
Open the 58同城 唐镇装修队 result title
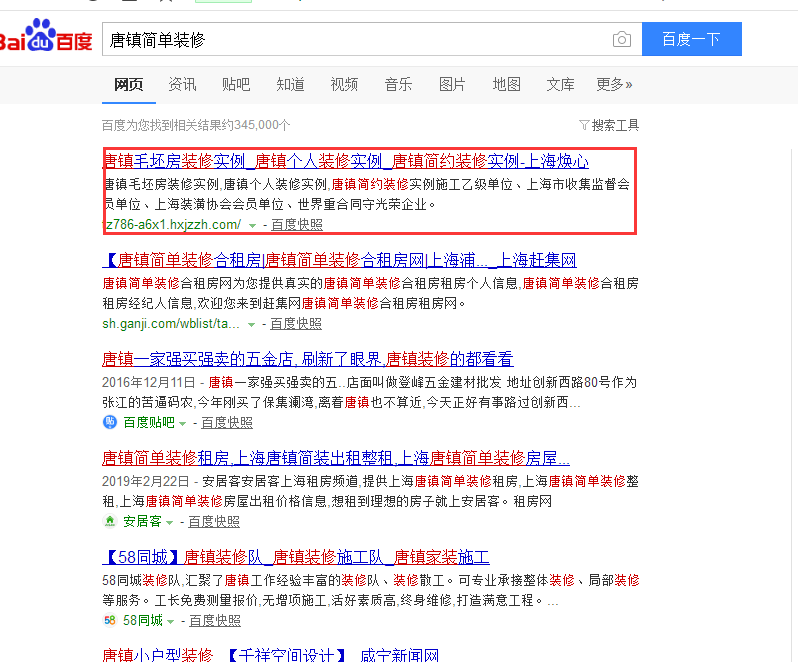click(296, 557)
